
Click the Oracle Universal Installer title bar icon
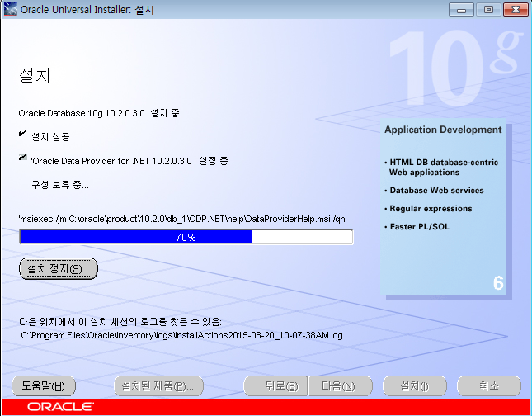click(x=11, y=9)
